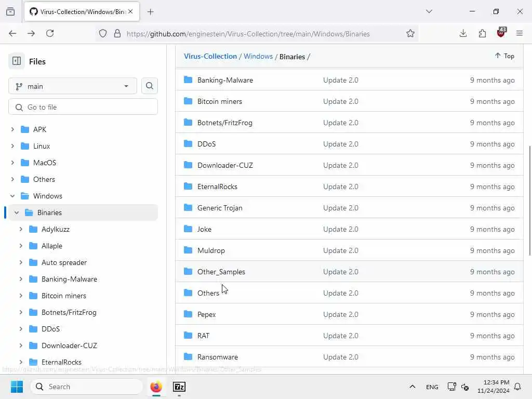Select DDoS in the sidebar tree
Image resolution: width=532 pixels, height=399 pixels.
50,329
